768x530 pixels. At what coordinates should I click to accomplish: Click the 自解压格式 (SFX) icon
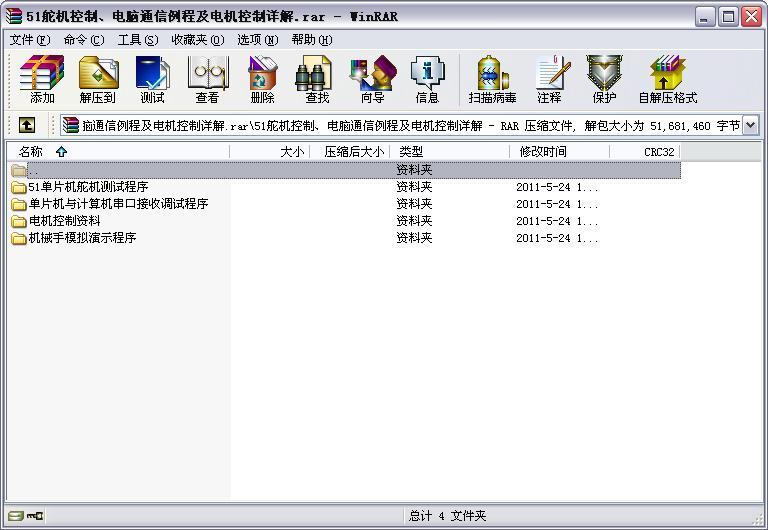point(668,80)
